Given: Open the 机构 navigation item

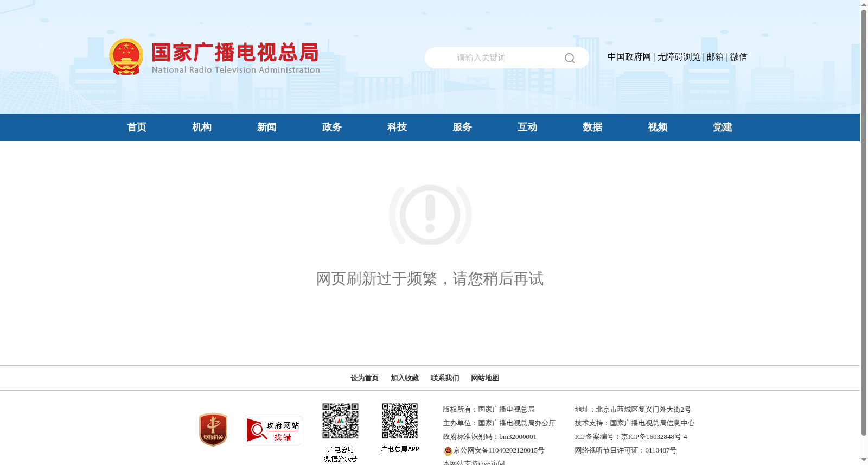Looking at the screenshot, I should click(x=202, y=128).
